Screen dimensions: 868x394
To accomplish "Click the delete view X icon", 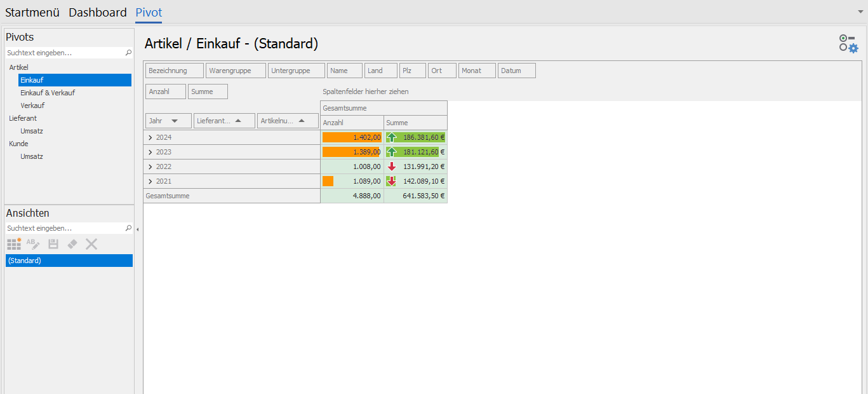I will pos(91,244).
